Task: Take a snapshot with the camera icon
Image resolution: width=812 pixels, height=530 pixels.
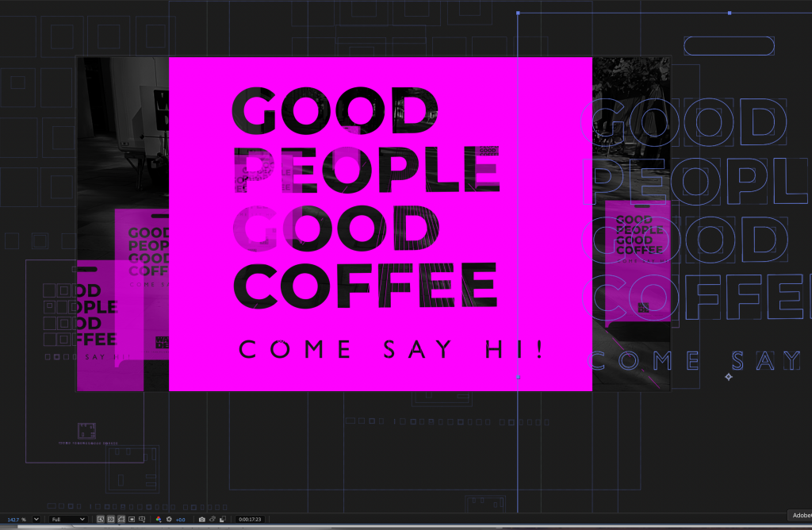Action: coord(202,519)
